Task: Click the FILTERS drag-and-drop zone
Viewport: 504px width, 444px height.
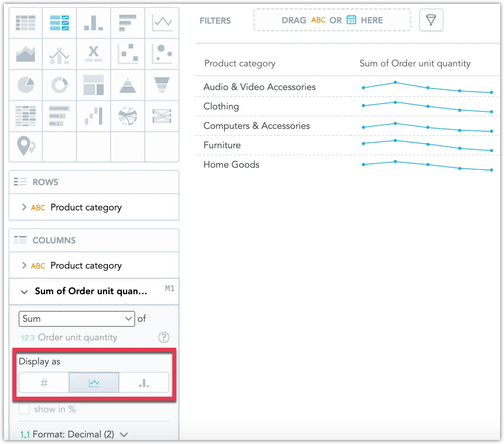Action: click(x=332, y=20)
